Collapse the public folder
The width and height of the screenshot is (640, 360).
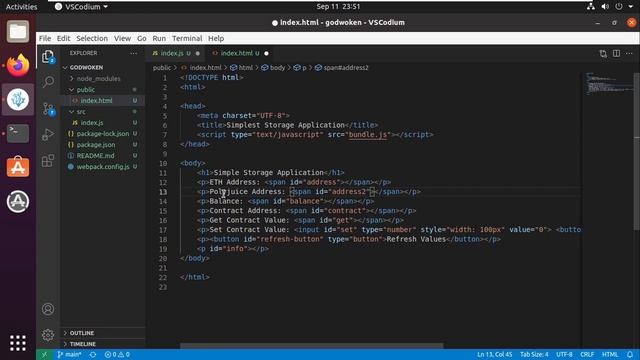[86, 89]
